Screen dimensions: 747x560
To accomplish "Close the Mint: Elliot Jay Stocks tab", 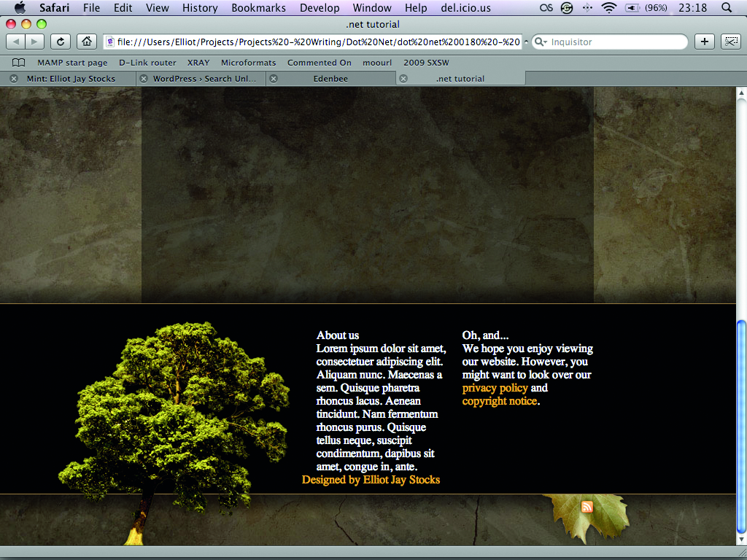I will tap(14, 79).
